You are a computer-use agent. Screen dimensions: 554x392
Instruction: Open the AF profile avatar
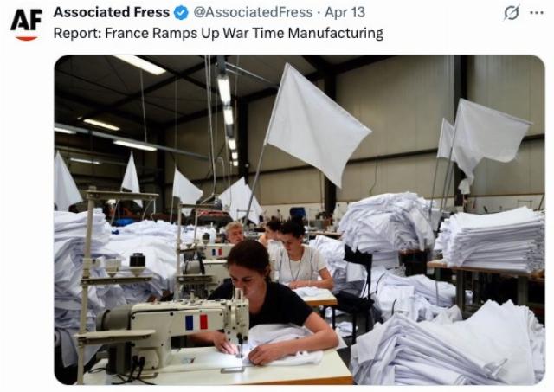[x=26, y=24]
